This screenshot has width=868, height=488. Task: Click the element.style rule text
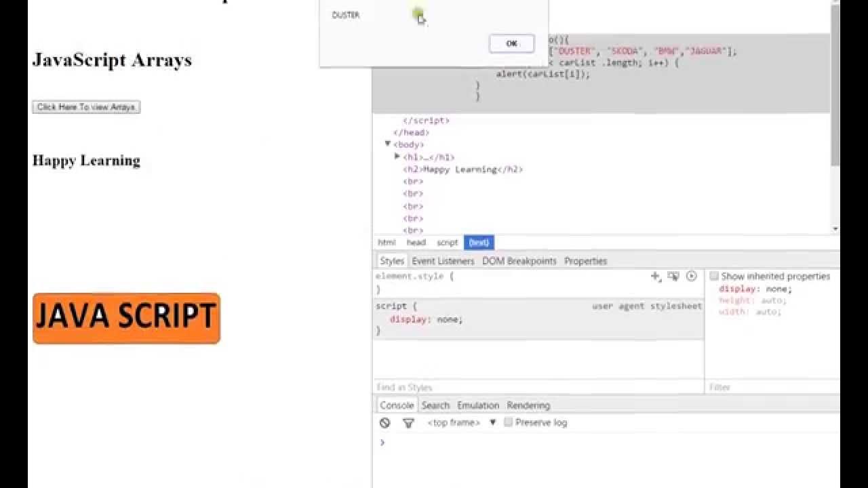click(414, 277)
